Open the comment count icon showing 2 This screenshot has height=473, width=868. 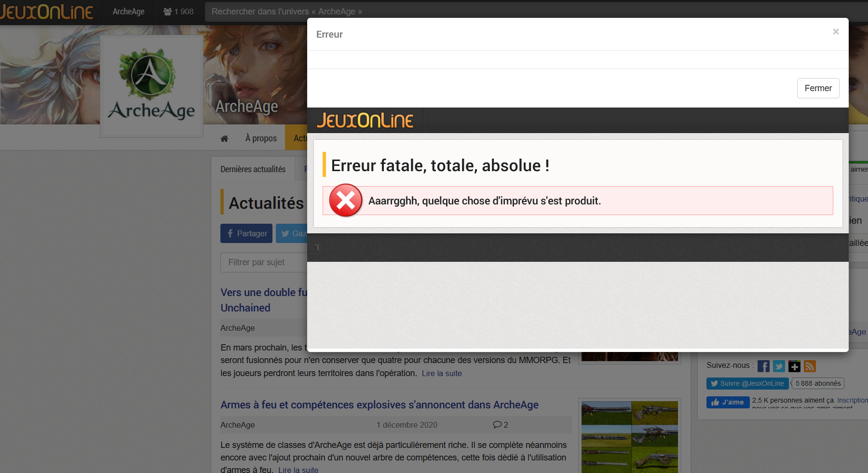[501, 425]
